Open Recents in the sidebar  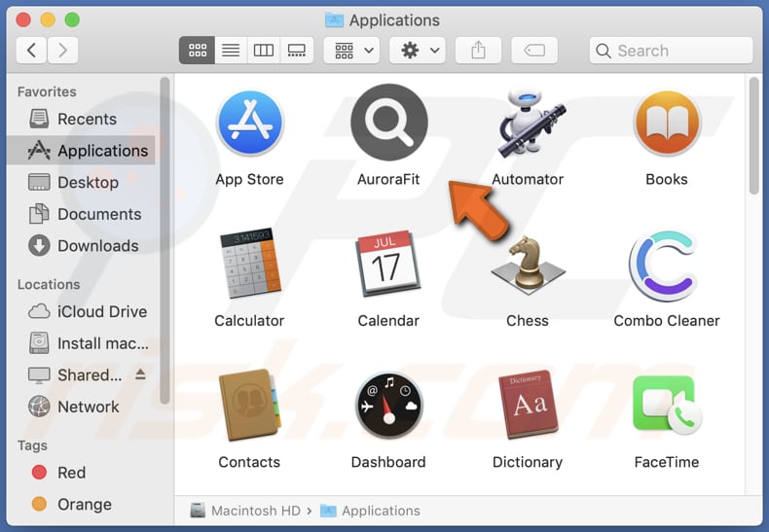point(81,119)
